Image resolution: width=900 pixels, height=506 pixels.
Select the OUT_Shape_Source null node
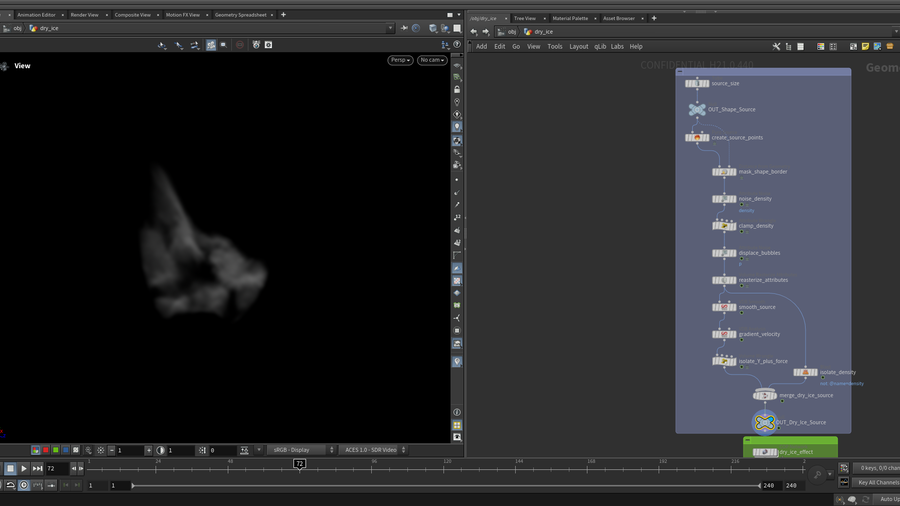coord(697,110)
